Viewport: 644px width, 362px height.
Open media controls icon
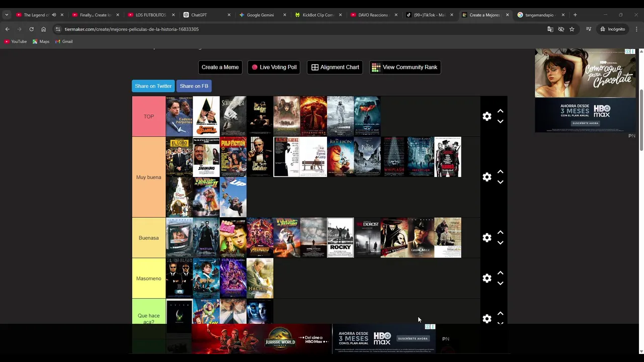[588, 29]
